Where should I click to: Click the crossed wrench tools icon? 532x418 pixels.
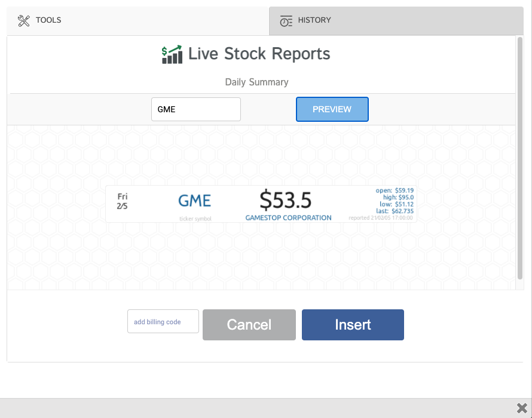point(24,21)
